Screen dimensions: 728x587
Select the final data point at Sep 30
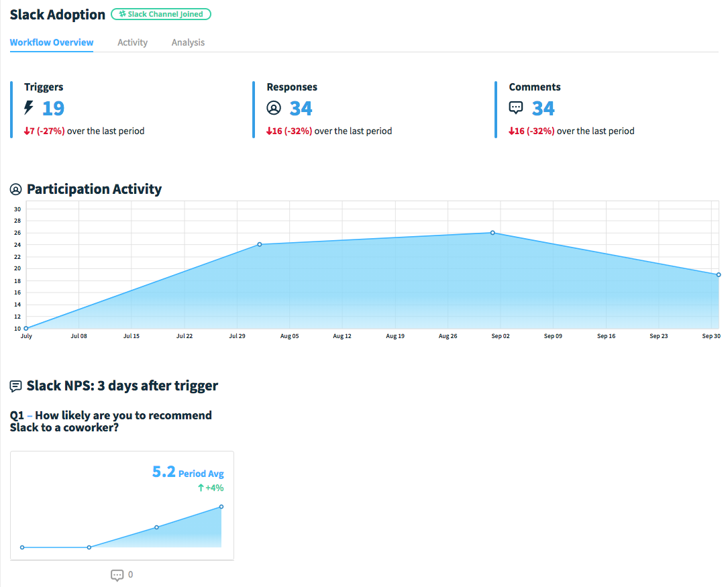[x=719, y=274]
